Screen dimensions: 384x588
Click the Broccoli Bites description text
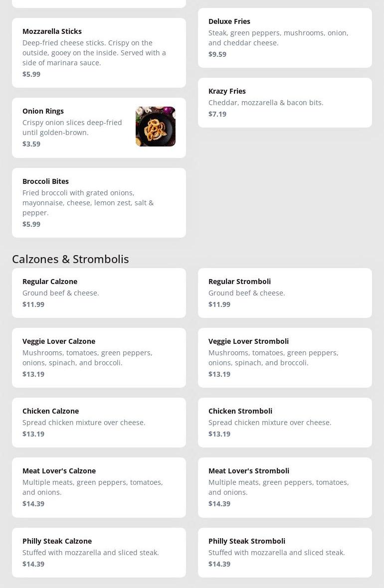[x=88, y=203]
